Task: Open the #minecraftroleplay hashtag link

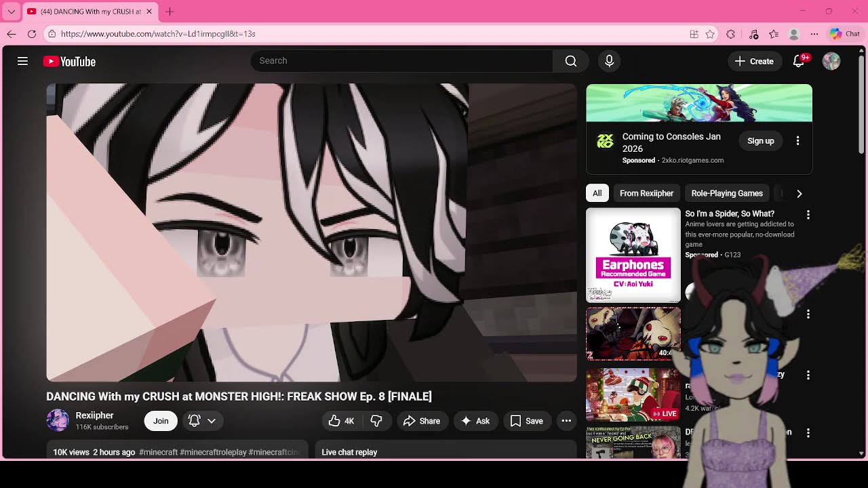Action: coord(213,452)
